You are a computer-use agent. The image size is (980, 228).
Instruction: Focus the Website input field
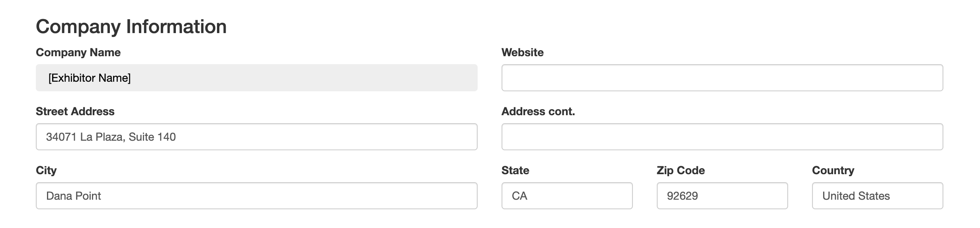pyautogui.click(x=722, y=78)
